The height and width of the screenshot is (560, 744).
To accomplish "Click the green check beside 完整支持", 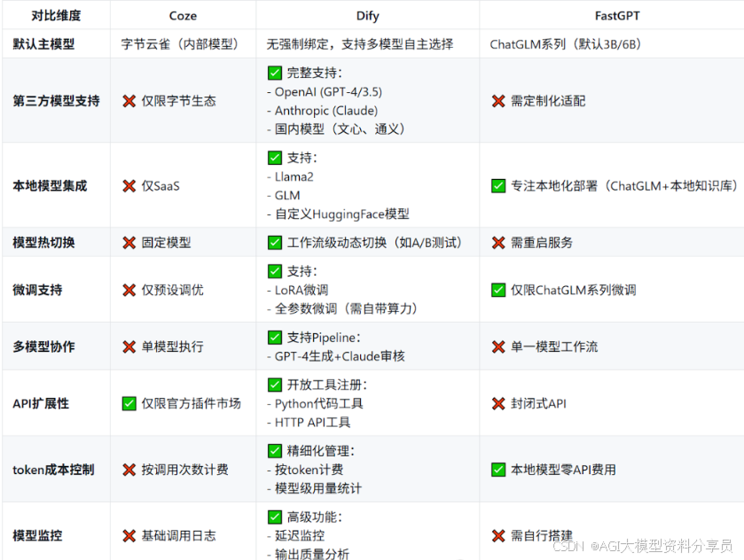I will (275, 73).
